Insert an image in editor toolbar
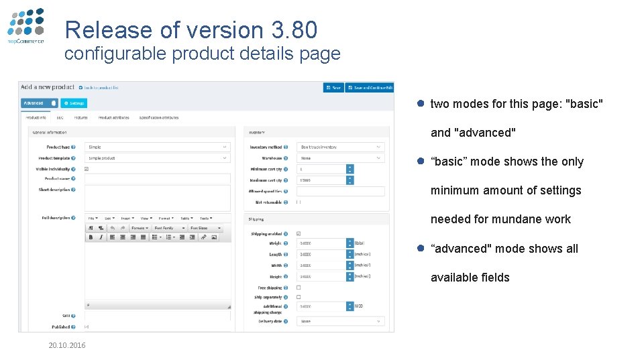The width and height of the screenshot is (644, 362). [214, 237]
